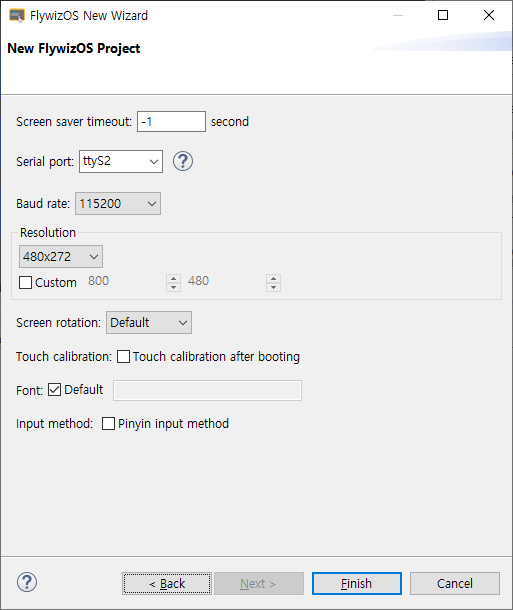The width and height of the screenshot is (513, 610).
Task: Expand the Baud rate 115200 dropdown
Action: click(x=118, y=203)
